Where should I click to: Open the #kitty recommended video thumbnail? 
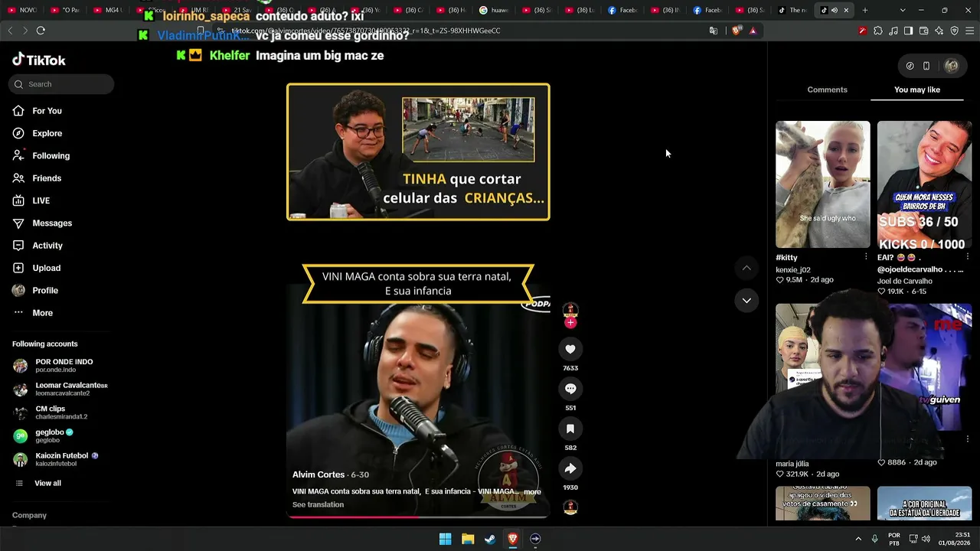pos(823,184)
